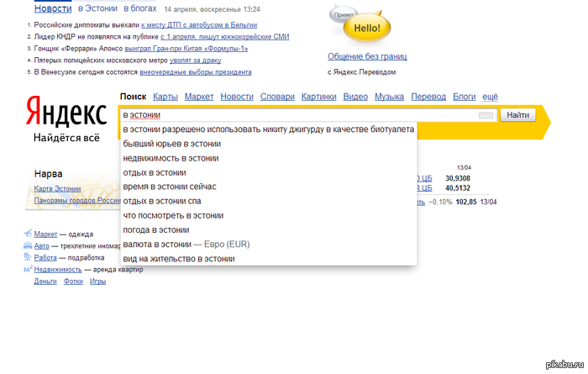Open the Недвижимость link
Screen dimensions: 588x374
(x=58, y=269)
